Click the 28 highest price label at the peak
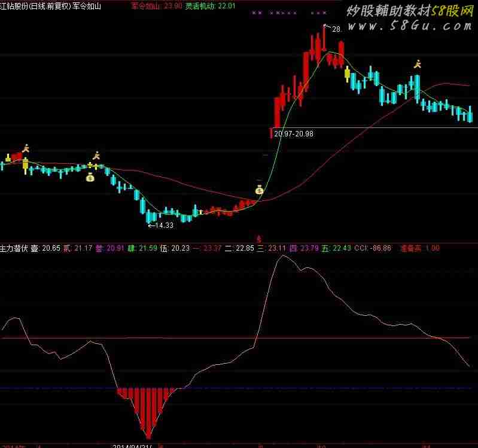Viewport: 478px width, 448px height. pyautogui.click(x=336, y=29)
